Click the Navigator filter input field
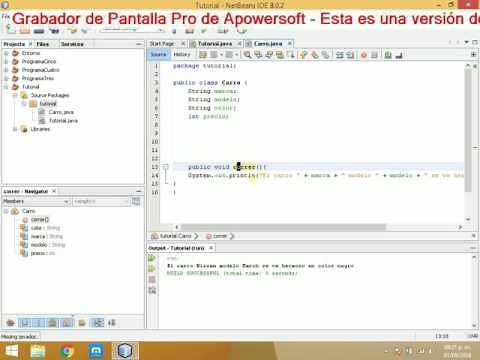 click(x=100, y=201)
